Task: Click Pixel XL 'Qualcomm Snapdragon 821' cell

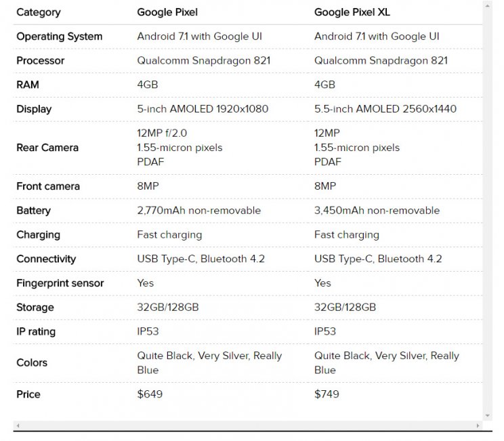Action: pos(381,60)
